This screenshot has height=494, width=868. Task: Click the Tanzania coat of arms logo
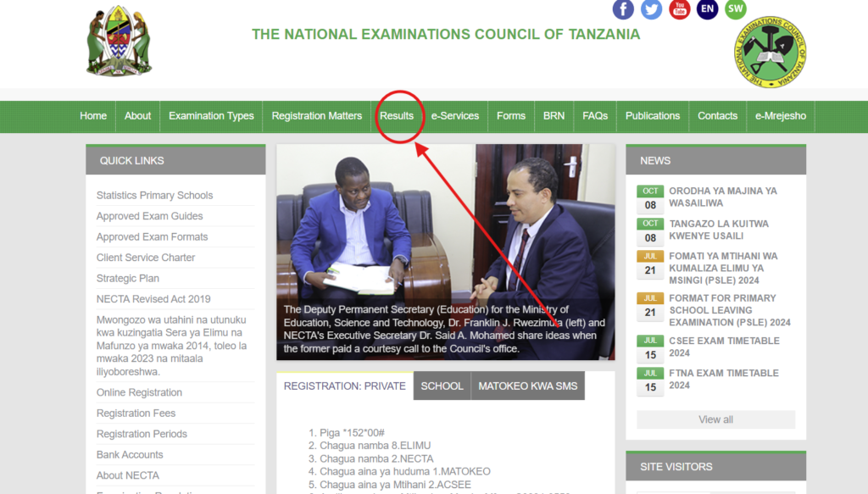tap(119, 41)
